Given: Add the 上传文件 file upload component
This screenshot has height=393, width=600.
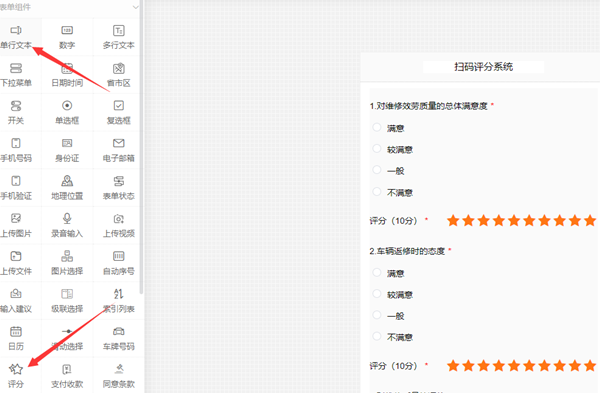Looking at the screenshot, I should [16, 263].
